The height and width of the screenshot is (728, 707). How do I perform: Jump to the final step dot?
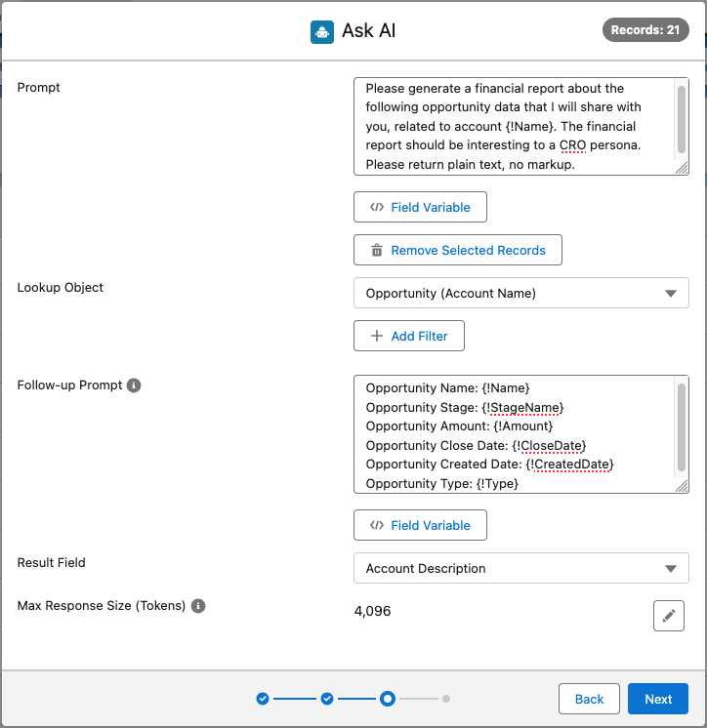[x=446, y=699]
